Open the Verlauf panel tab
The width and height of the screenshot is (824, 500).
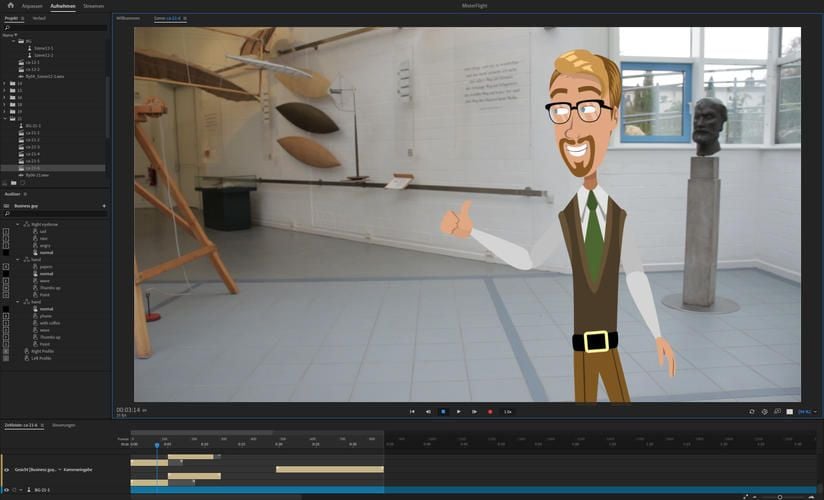(39, 18)
